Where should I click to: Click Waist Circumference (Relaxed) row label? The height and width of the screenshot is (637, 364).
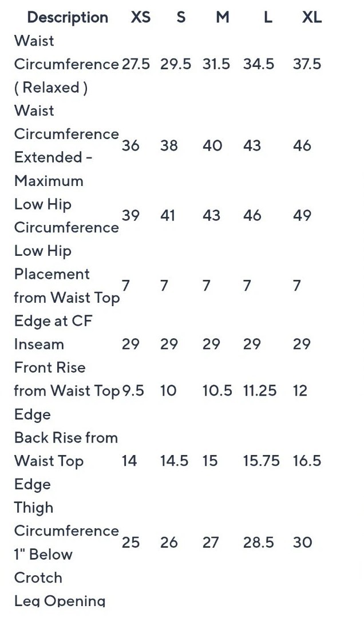(x=66, y=64)
